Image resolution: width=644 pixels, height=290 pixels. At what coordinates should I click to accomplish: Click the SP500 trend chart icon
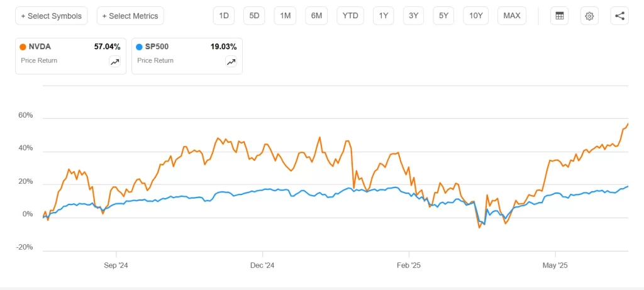231,62
